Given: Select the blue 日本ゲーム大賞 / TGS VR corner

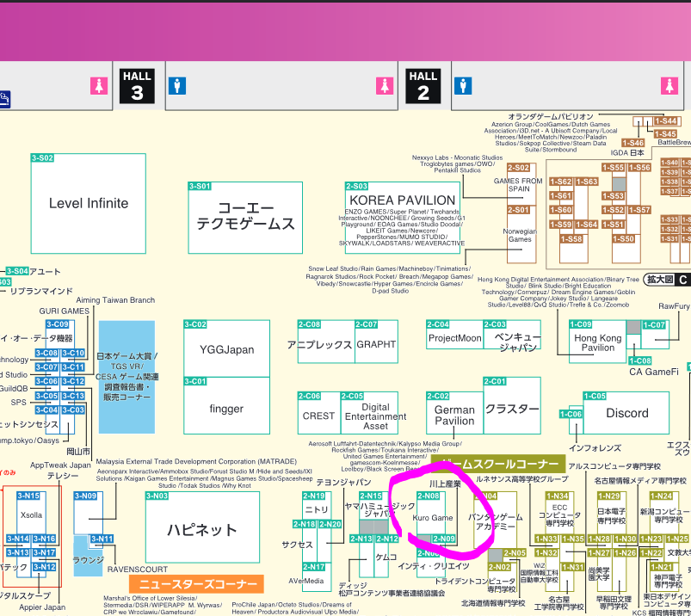Looking at the screenshot, I should tap(126, 377).
